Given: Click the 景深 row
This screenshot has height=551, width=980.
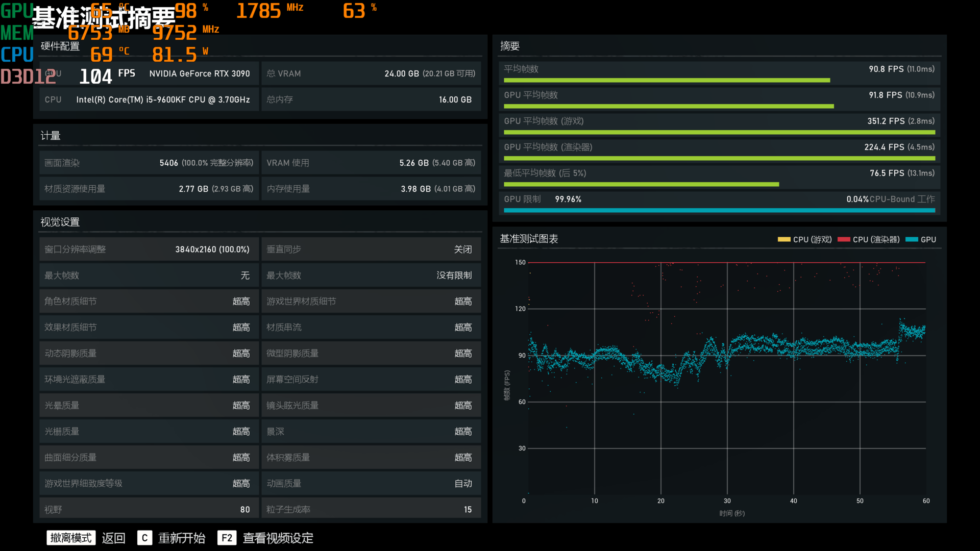Looking at the screenshot, I should [371, 432].
